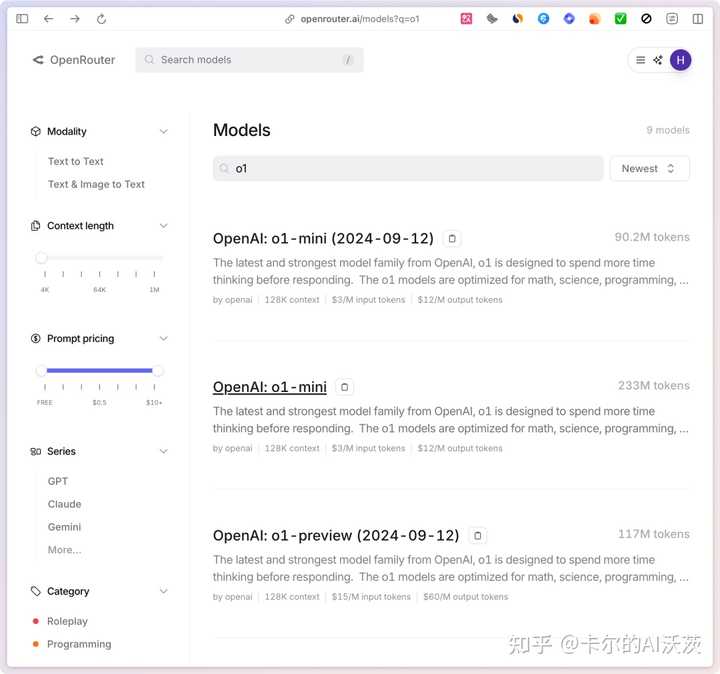Open the OpenRouter logo home link
Screen dimensions: 720x674
pyautogui.click(x=73, y=60)
